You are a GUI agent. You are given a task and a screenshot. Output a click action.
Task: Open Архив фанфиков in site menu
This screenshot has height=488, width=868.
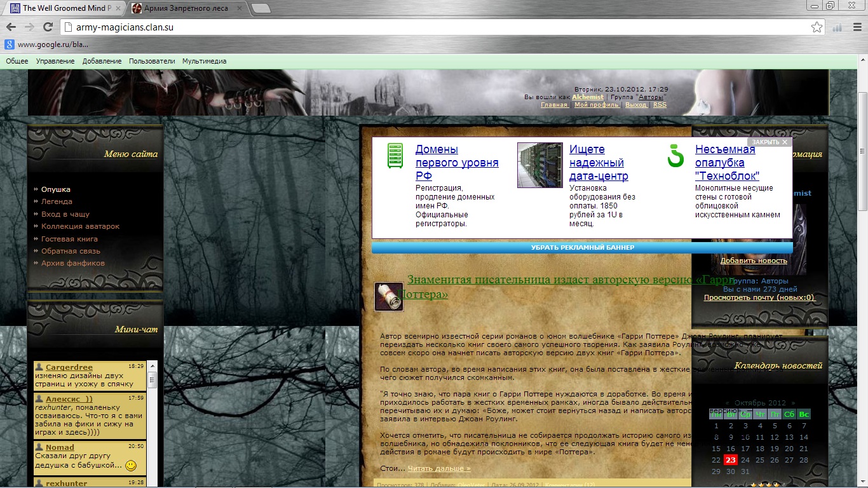click(73, 263)
